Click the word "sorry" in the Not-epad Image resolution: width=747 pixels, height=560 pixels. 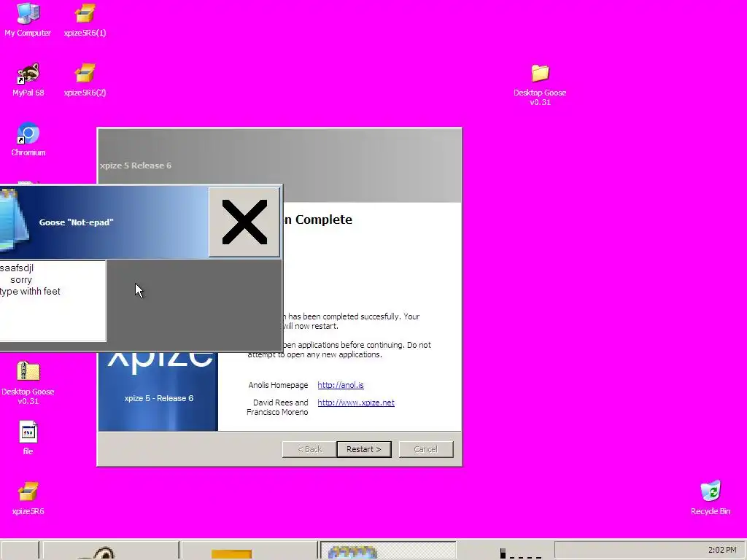pyautogui.click(x=21, y=280)
